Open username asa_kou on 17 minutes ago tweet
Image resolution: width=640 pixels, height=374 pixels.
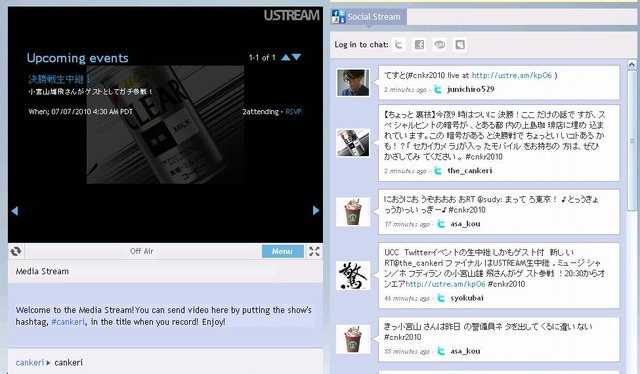coord(465,223)
